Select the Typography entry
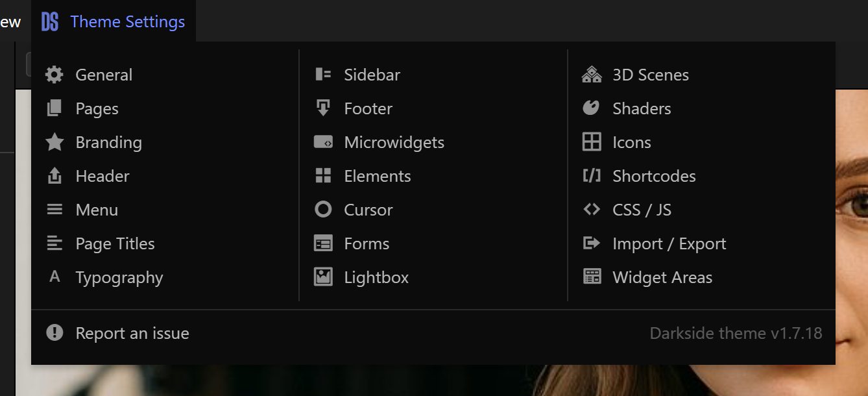Image resolution: width=868 pixels, height=396 pixels. coord(119,278)
